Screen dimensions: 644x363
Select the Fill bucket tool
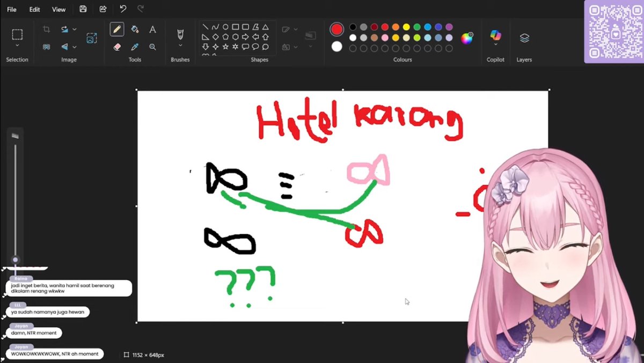(135, 29)
